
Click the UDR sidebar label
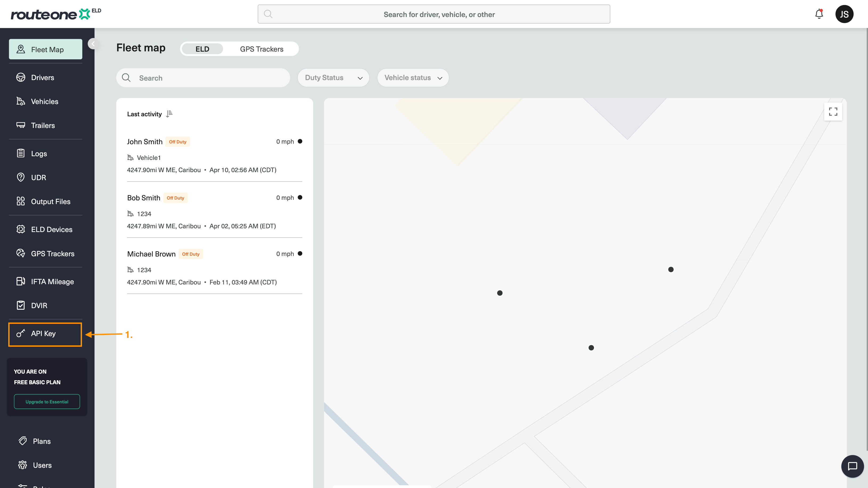(x=38, y=177)
